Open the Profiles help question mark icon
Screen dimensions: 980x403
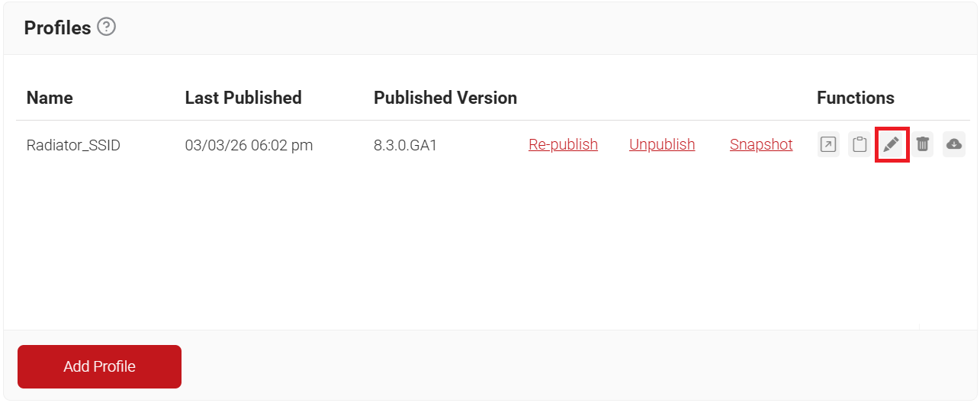tap(107, 28)
